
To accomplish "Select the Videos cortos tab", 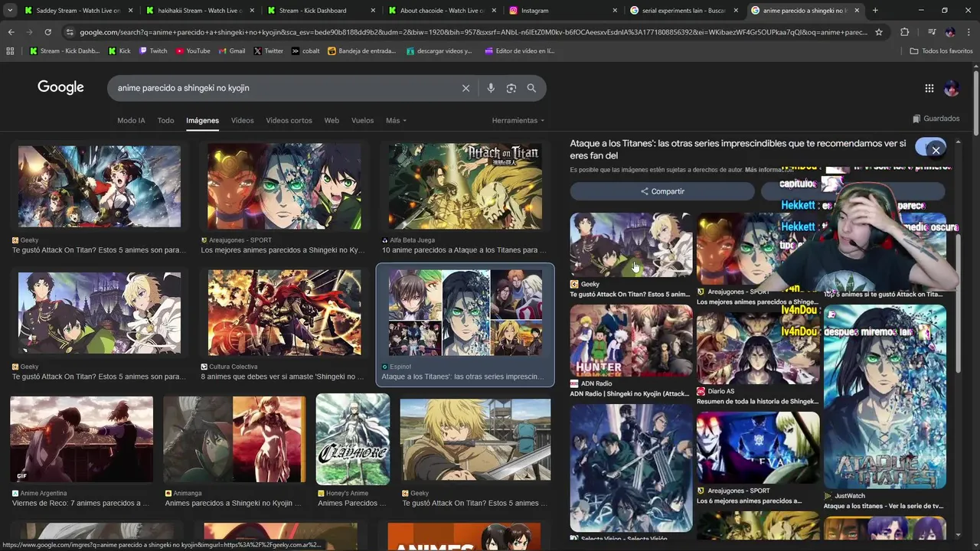I will pyautogui.click(x=289, y=120).
